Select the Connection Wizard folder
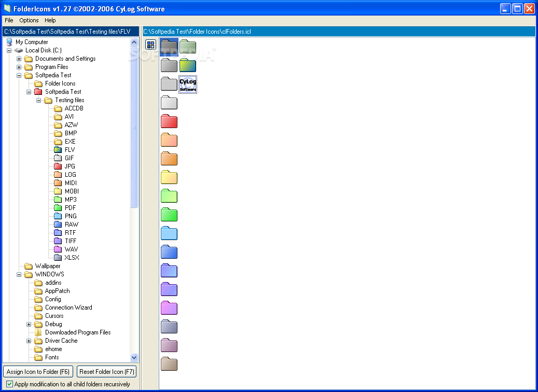The width and height of the screenshot is (538, 392). 68,307
